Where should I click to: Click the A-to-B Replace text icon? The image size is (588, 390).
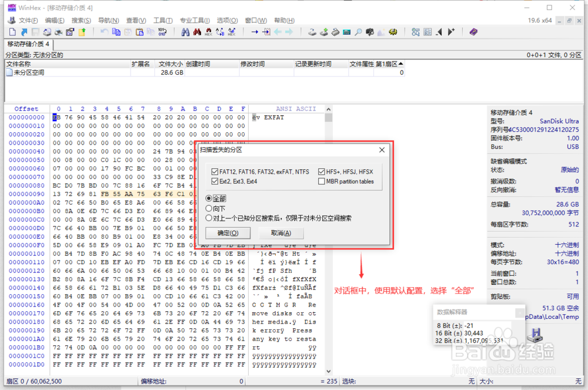(220, 32)
